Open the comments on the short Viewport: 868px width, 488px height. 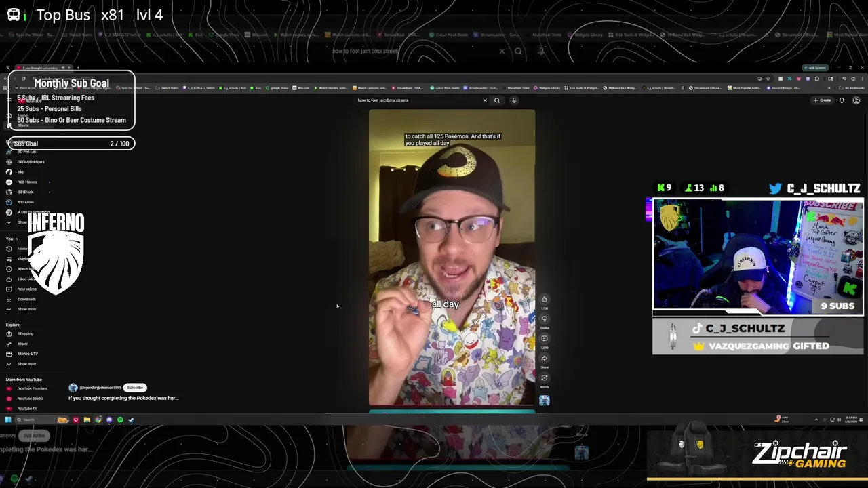click(x=544, y=338)
